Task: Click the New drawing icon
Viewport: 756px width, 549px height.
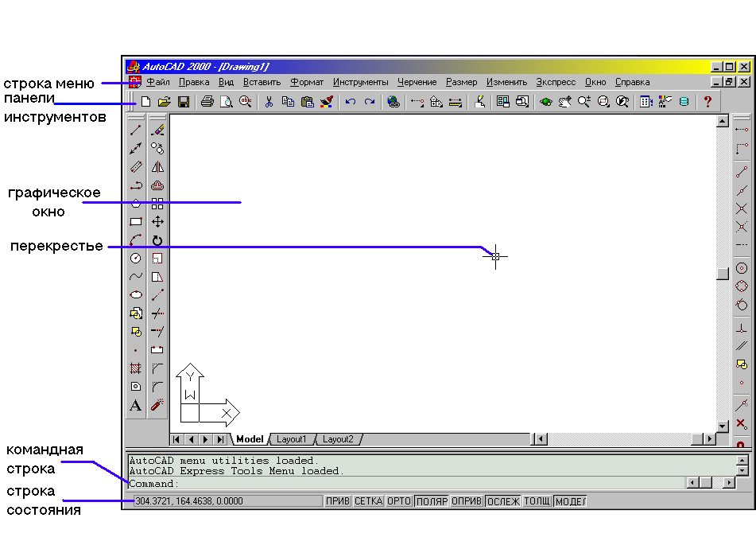Action: click(x=145, y=102)
